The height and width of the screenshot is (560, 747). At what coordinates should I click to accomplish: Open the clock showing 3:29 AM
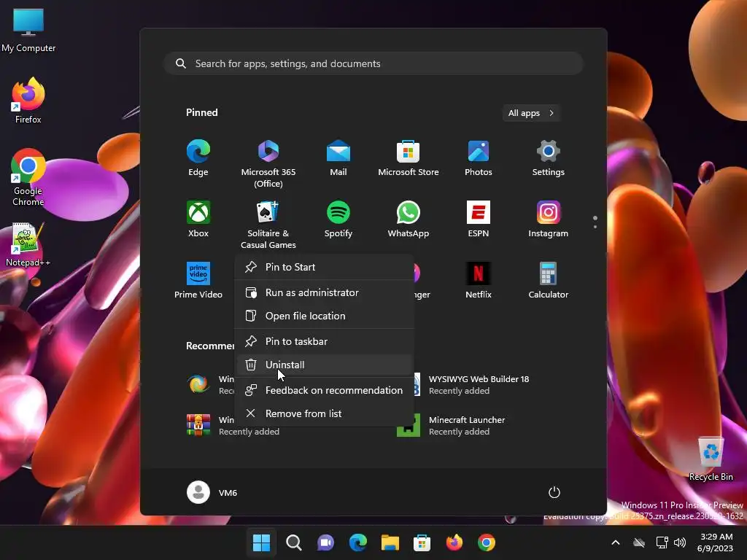click(715, 542)
